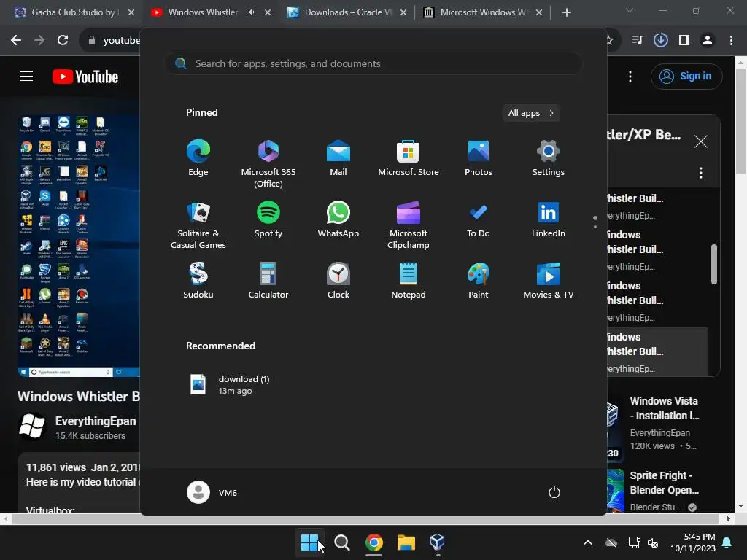747x560 pixels.
Task: Click YouTube Sign in button
Action: [x=686, y=76]
